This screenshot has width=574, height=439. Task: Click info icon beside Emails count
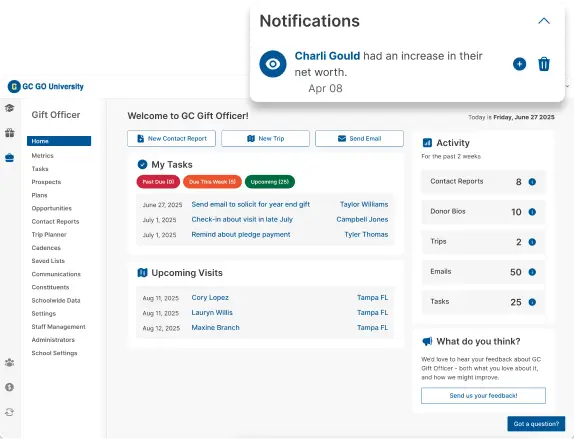532,272
